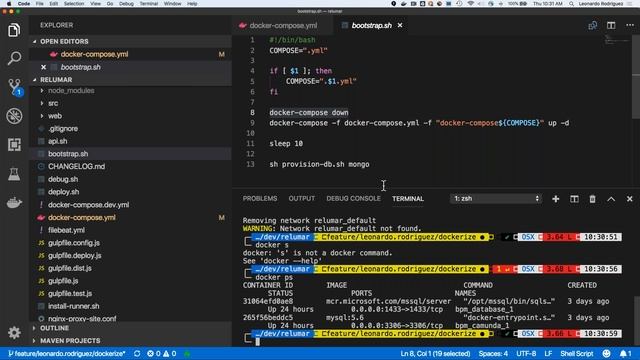Viewport: 640px width, 360px height.
Task: Split the editor to the right
Action: click(611, 25)
